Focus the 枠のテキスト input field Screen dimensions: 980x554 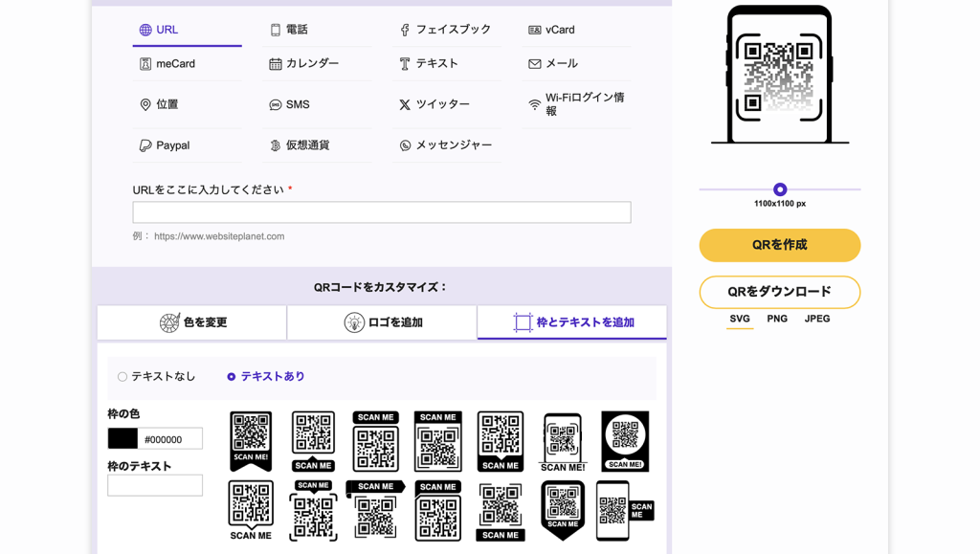[x=155, y=485]
